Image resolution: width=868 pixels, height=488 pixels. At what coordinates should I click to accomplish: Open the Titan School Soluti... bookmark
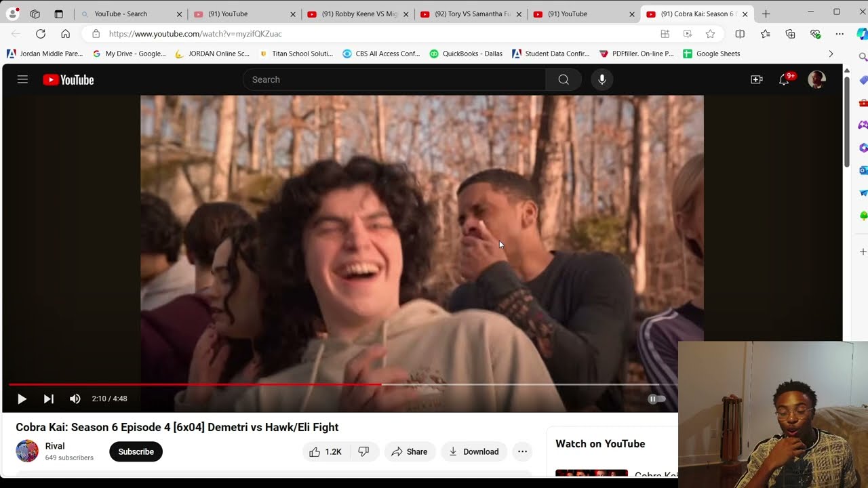coord(296,54)
